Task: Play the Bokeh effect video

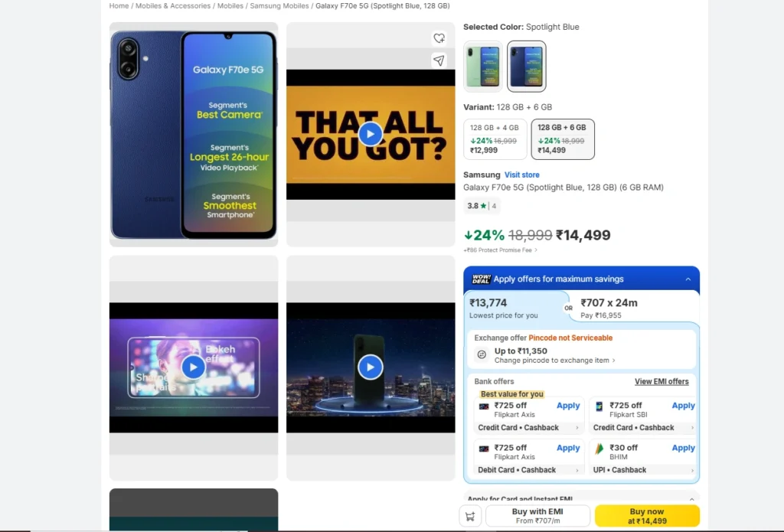Action: (x=194, y=367)
